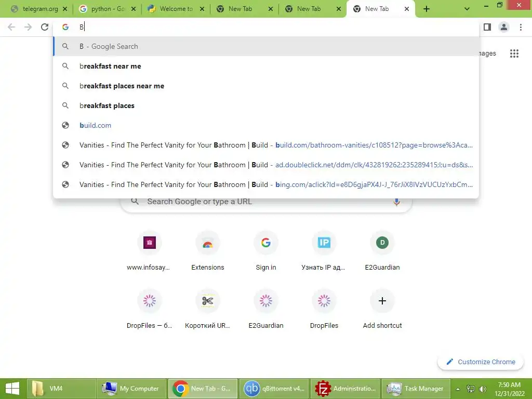
Task: Open qBittorrent from the taskbar
Action: (274, 389)
